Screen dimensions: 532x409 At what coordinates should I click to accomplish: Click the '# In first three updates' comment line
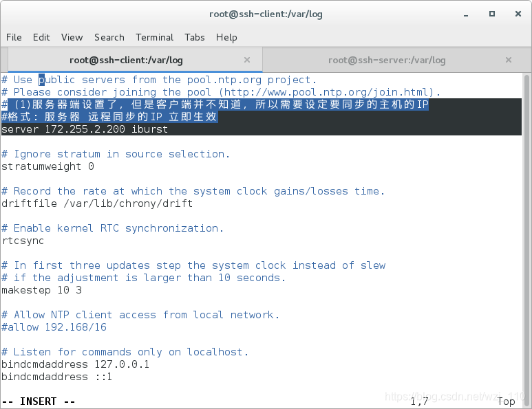coord(193,265)
